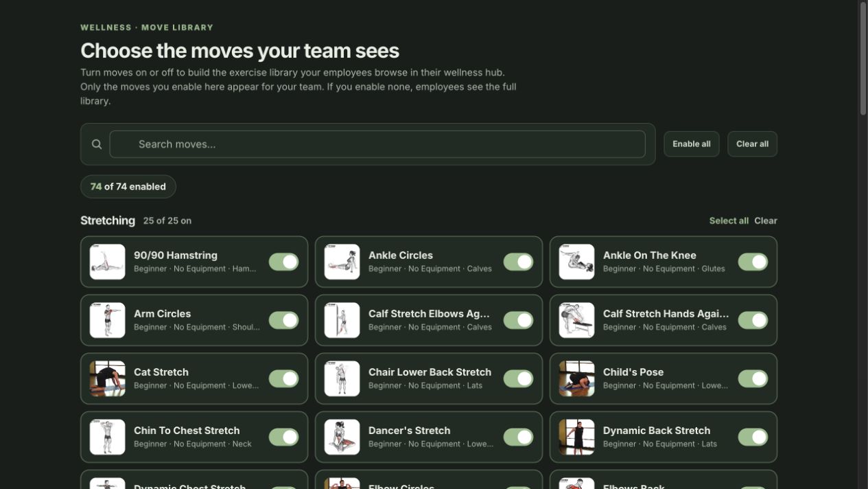Click the Clear all button
Viewport: 868px width, 489px height.
(752, 144)
